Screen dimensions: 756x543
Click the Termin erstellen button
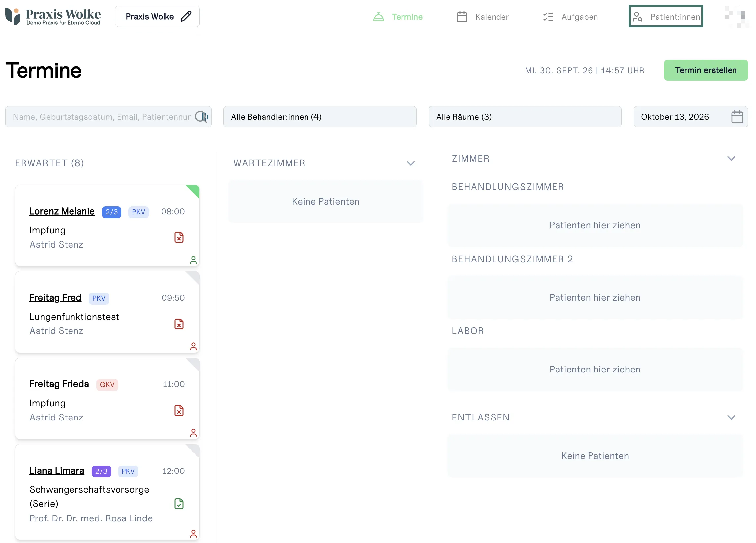pos(706,70)
